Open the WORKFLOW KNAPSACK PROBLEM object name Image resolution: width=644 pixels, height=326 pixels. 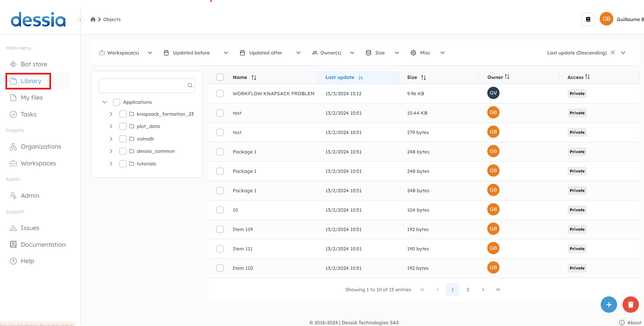274,94
